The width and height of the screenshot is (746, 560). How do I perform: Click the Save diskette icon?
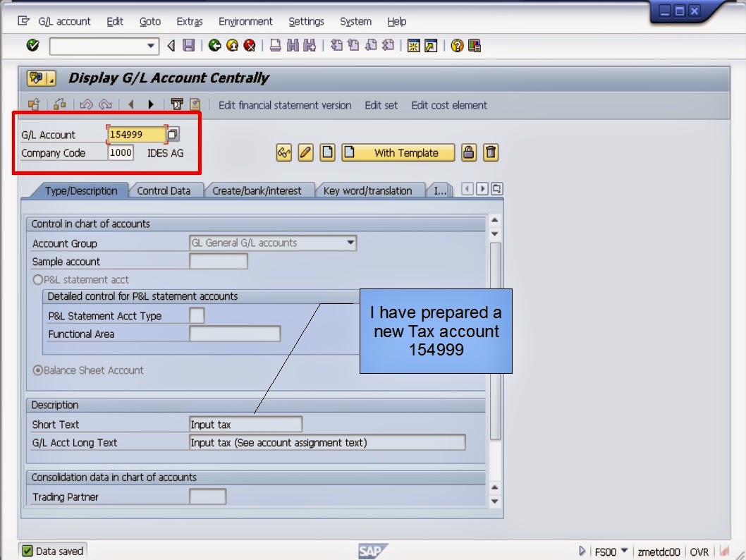tap(189, 46)
